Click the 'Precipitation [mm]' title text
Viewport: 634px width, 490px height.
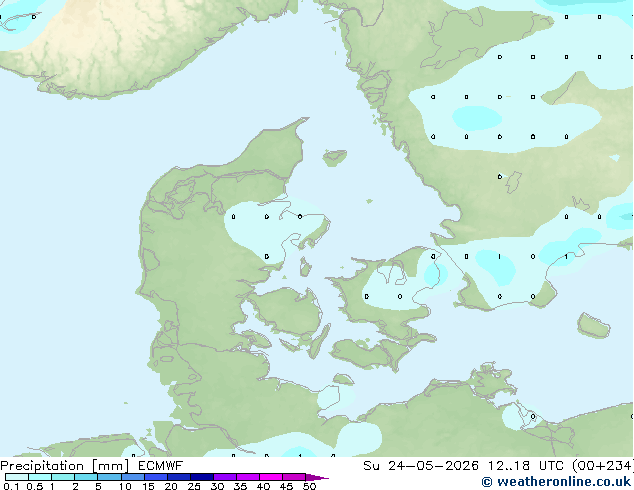pyautogui.click(x=65, y=466)
